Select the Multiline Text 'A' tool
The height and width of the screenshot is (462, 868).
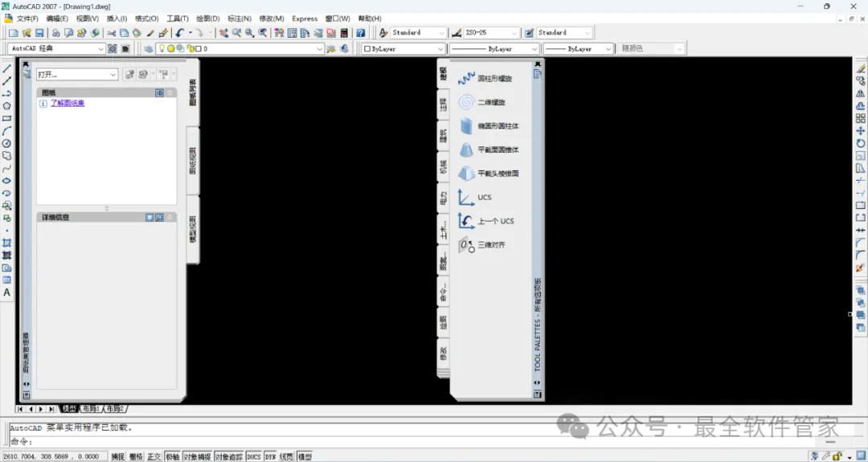(6, 292)
